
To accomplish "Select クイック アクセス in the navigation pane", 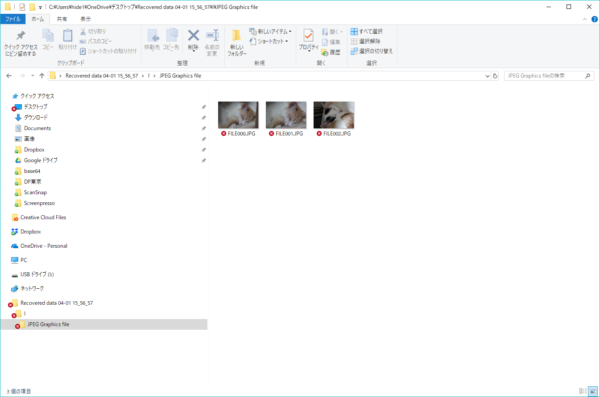I will click(x=33, y=96).
